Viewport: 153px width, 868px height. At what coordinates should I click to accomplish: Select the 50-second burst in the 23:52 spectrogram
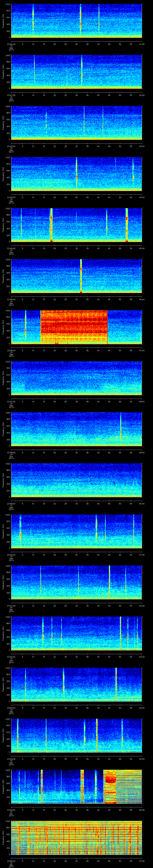point(120,633)
